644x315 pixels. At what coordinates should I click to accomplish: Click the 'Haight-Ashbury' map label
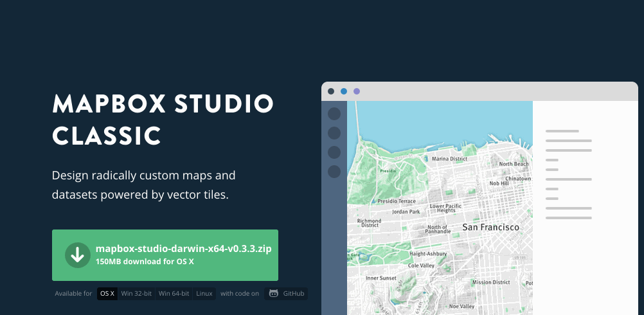[427, 254]
